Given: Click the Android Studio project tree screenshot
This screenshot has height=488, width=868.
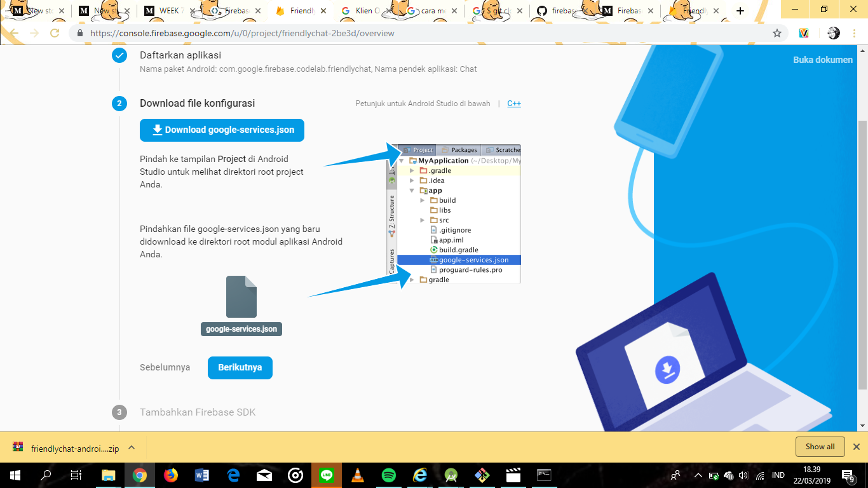Looking at the screenshot, I should click(x=454, y=213).
